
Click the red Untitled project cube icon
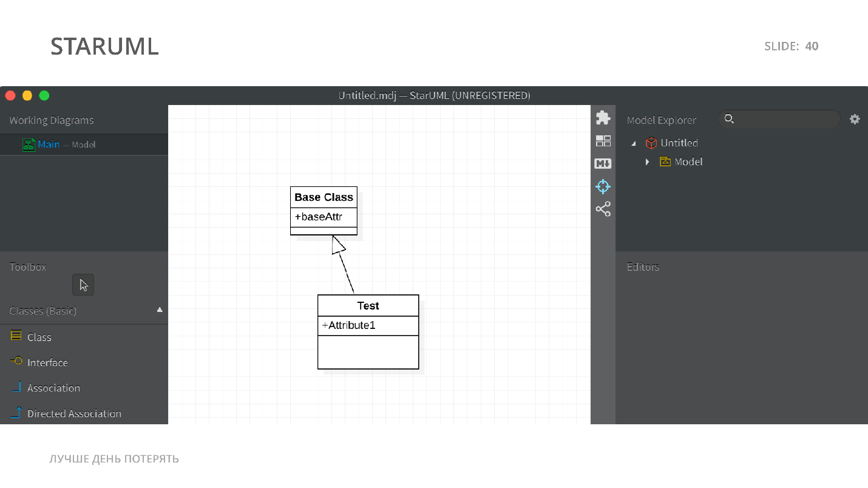[x=651, y=143]
